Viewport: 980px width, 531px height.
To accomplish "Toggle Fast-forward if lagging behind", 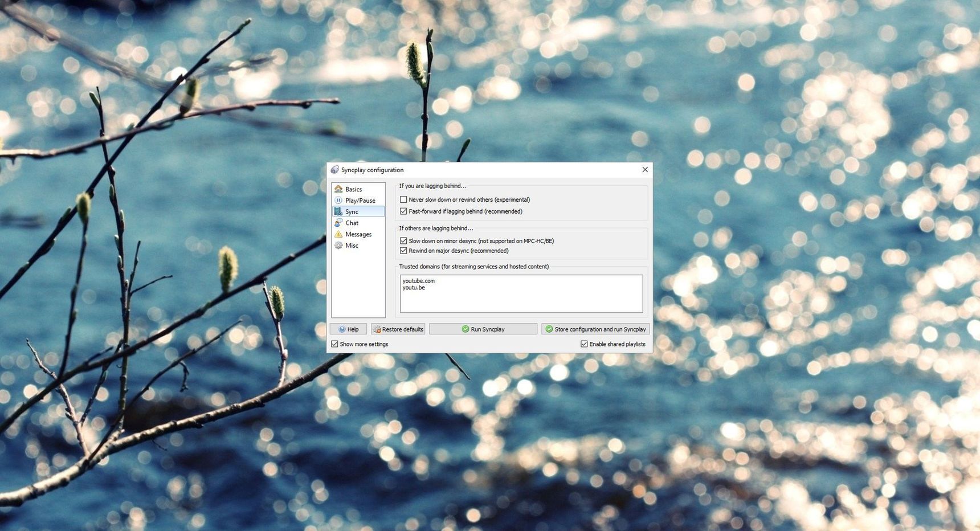I will click(x=403, y=211).
